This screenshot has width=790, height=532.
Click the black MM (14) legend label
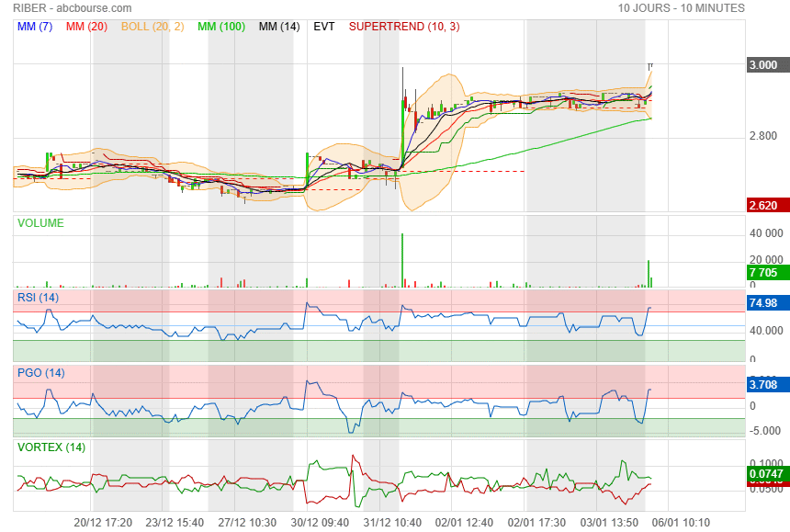tap(279, 27)
